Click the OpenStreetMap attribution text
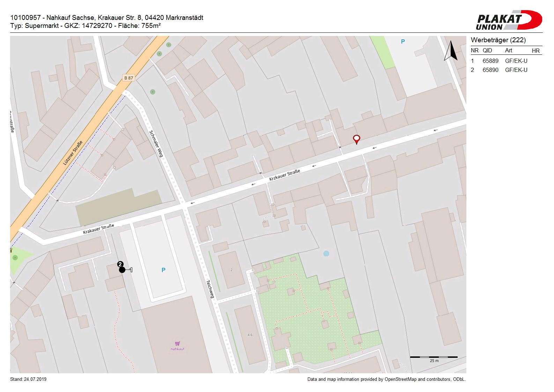This screenshot has height=392, width=554. 386,379
